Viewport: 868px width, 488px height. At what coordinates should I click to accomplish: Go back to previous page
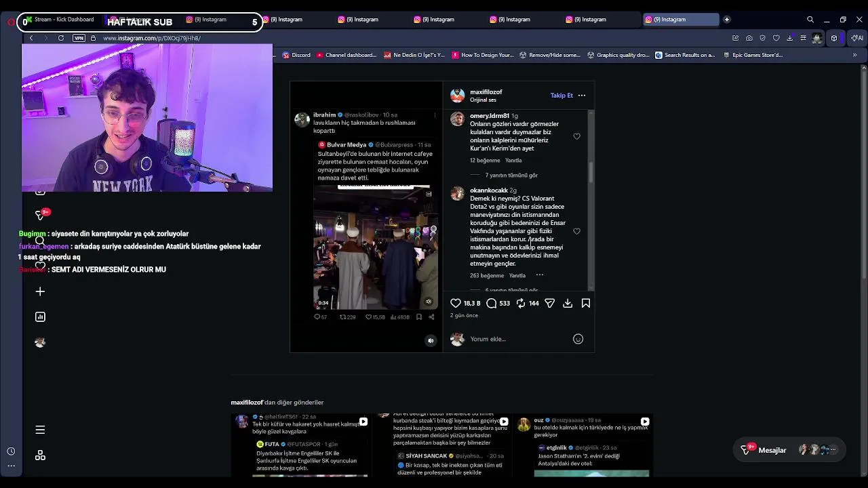point(31,38)
